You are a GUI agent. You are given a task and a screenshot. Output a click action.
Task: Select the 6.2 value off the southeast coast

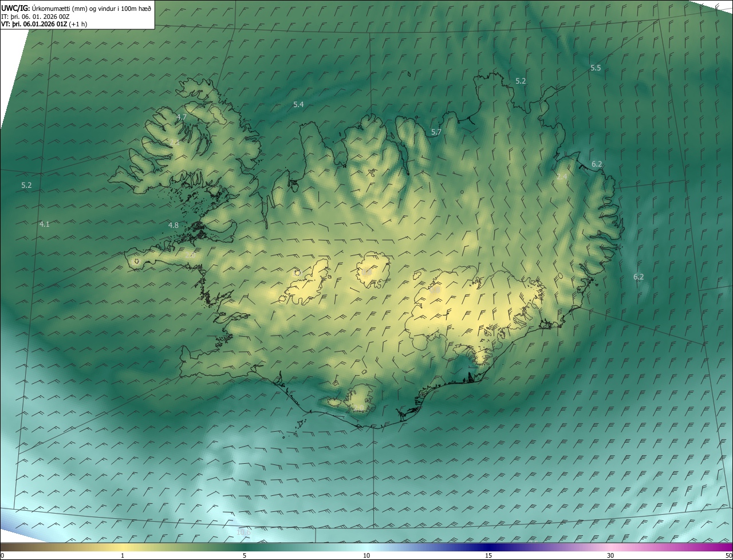639,277
